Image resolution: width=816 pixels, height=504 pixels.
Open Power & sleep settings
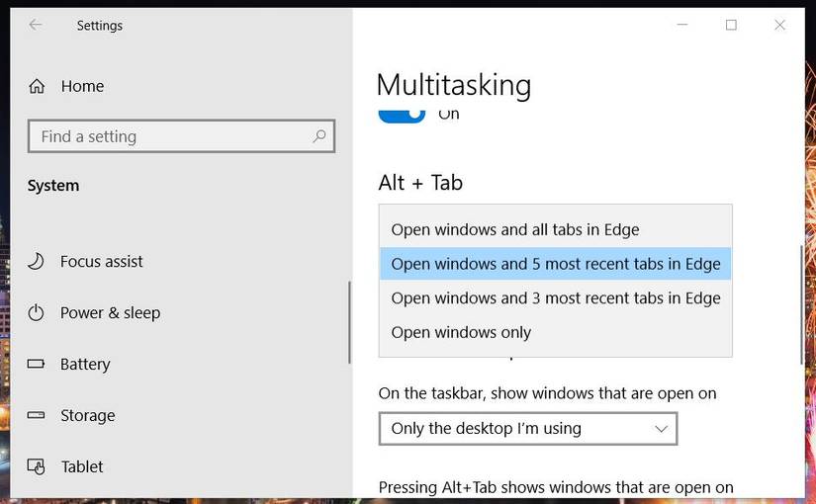click(x=110, y=313)
